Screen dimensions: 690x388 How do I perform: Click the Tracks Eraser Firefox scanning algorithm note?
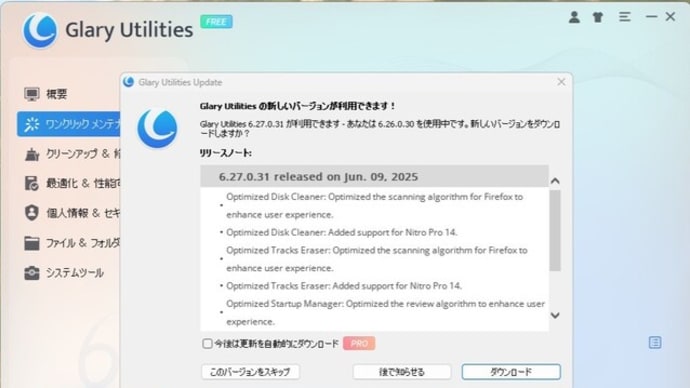[377, 259]
